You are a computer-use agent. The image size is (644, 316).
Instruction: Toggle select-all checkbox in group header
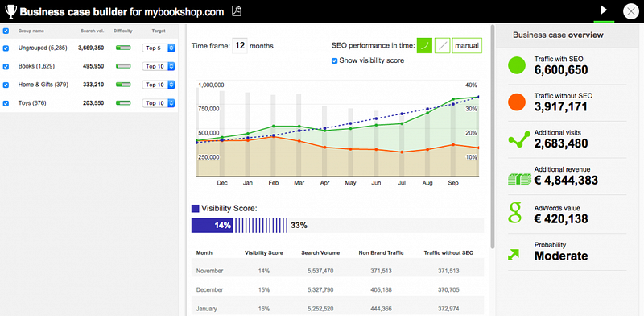tap(6, 31)
